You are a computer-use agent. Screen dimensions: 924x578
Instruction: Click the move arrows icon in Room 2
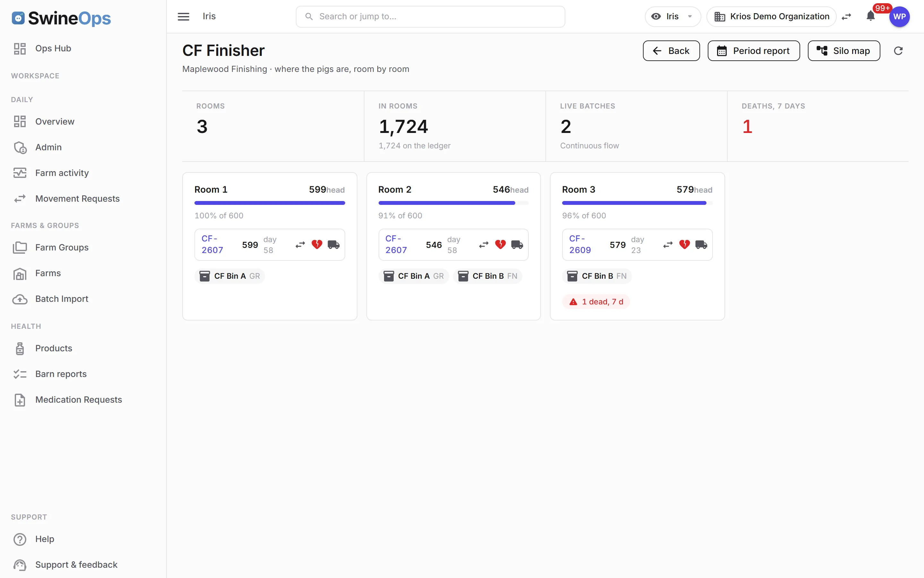pyautogui.click(x=484, y=245)
